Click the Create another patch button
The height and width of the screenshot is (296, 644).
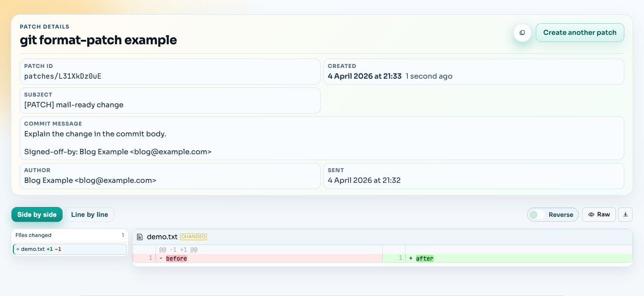point(580,33)
